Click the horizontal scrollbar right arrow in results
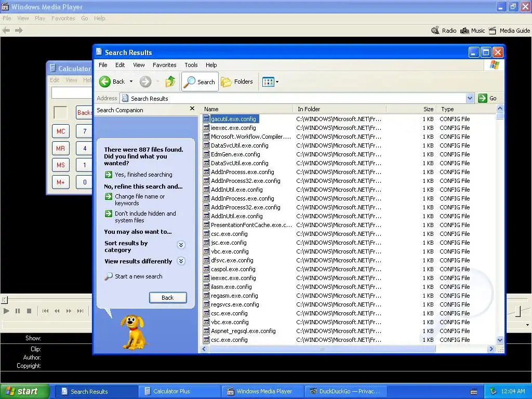 491,349
